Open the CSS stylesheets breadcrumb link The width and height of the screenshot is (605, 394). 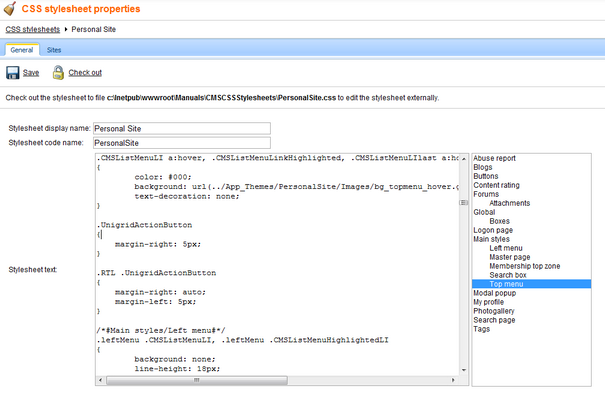pyautogui.click(x=33, y=29)
